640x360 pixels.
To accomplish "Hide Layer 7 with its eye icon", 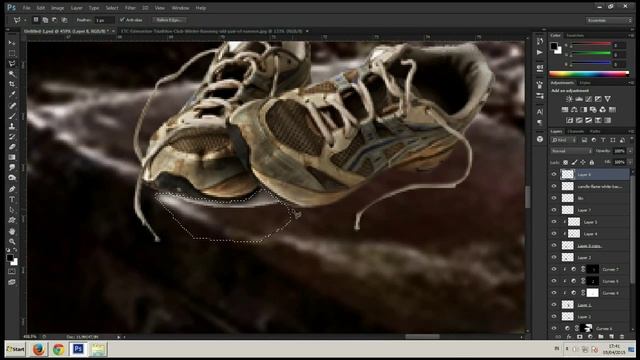I will [554, 210].
